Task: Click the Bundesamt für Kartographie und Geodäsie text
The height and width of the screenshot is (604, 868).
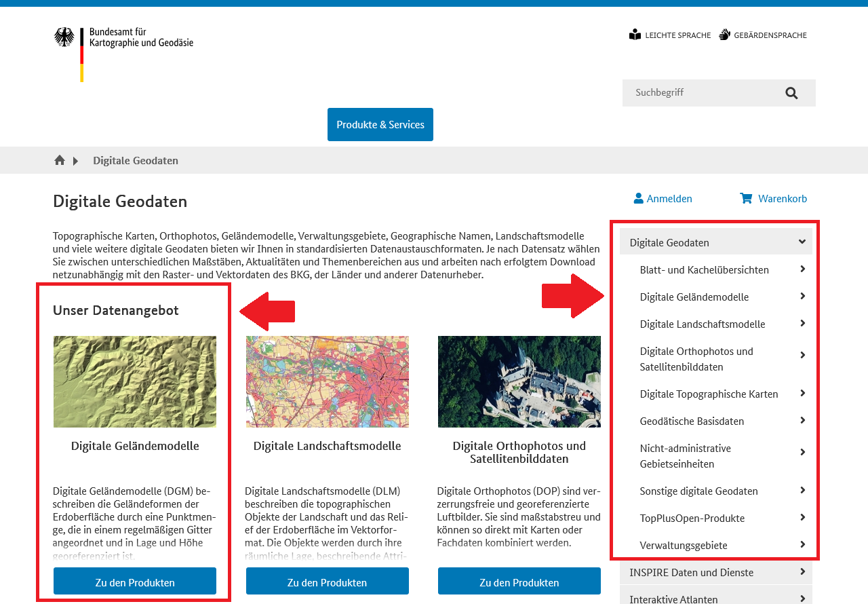Action: (x=141, y=37)
